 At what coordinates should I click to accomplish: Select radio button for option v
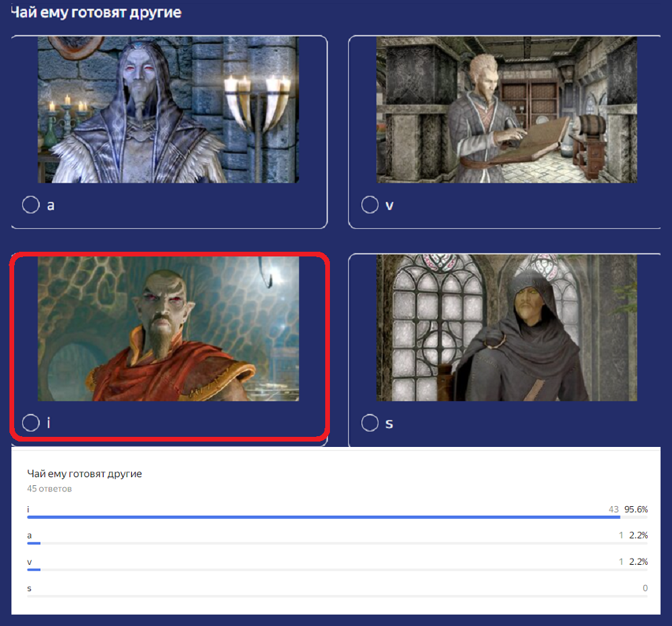[370, 205]
